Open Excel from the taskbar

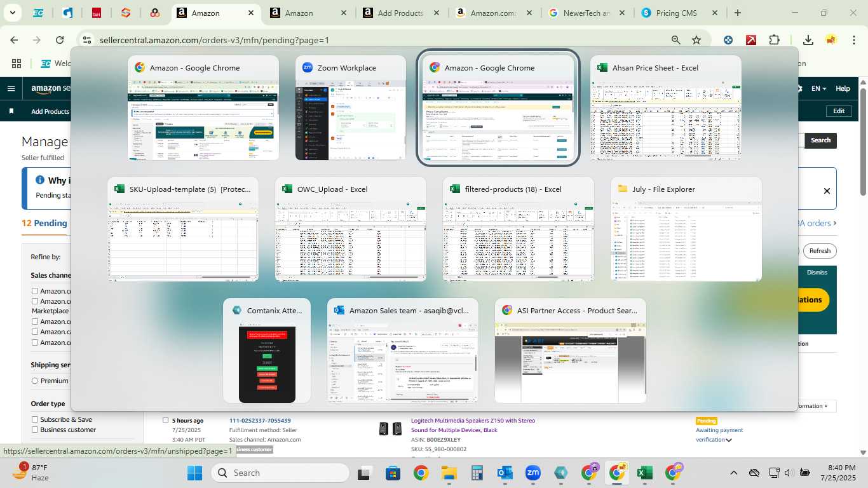[x=645, y=473]
